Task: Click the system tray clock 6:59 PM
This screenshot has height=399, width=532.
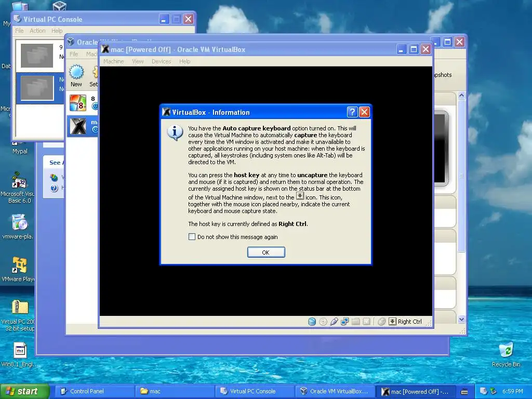Action: point(513,392)
